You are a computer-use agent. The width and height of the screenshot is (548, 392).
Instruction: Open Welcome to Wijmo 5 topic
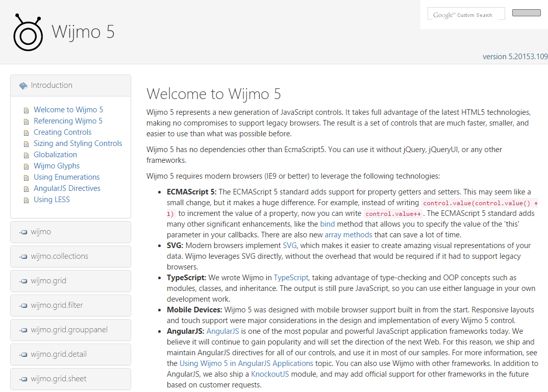[68, 110]
